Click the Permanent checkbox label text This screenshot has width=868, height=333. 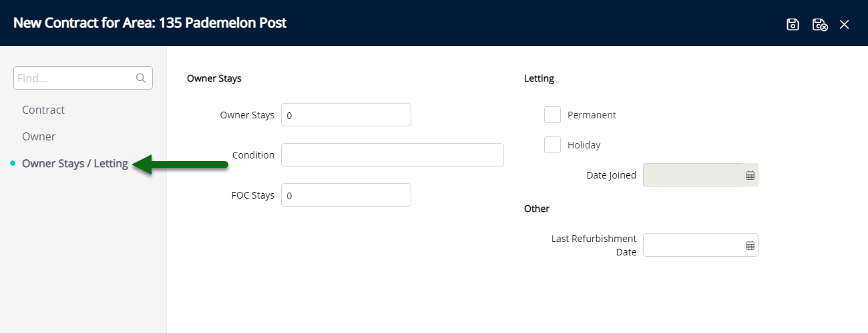coord(592,115)
